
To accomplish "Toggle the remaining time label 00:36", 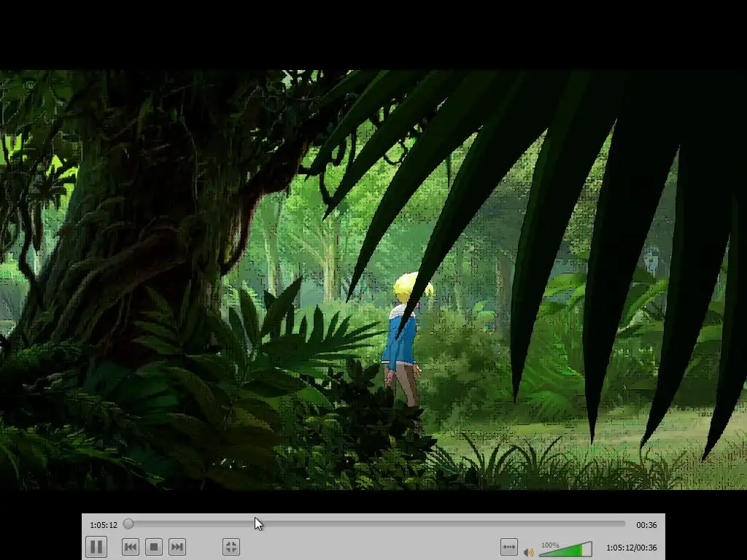I will (646, 525).
